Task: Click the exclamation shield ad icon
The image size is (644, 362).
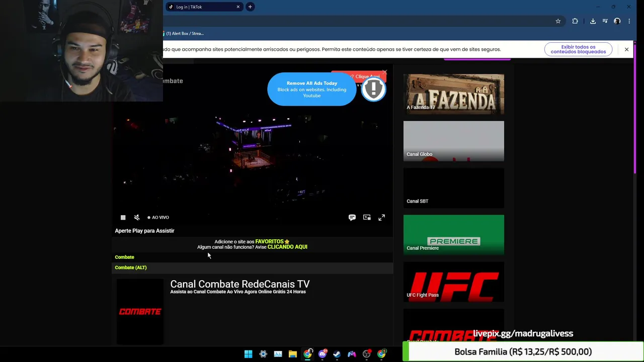Action: click(373, 89)
